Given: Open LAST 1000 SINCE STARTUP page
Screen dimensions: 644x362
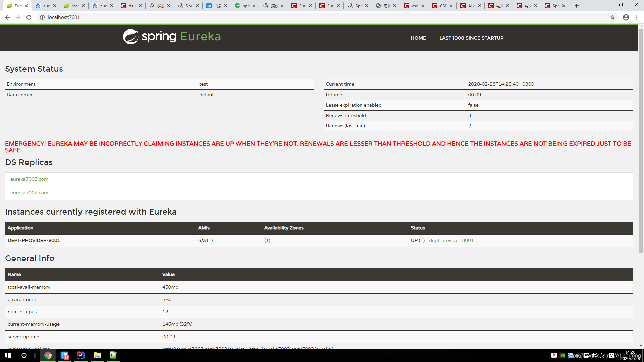Looking at the screenshot, I should click(x=471, y=38).
